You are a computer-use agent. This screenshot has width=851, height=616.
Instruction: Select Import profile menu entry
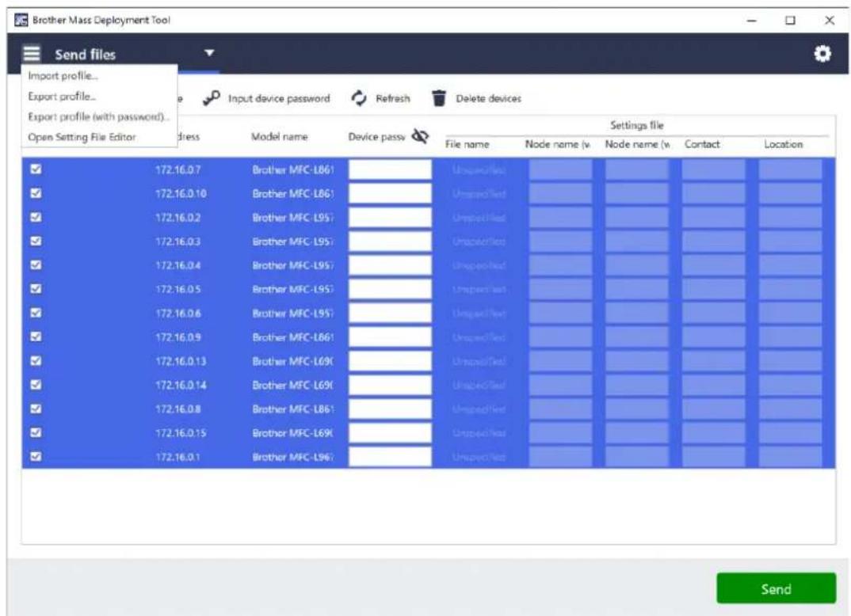[63, 76]
